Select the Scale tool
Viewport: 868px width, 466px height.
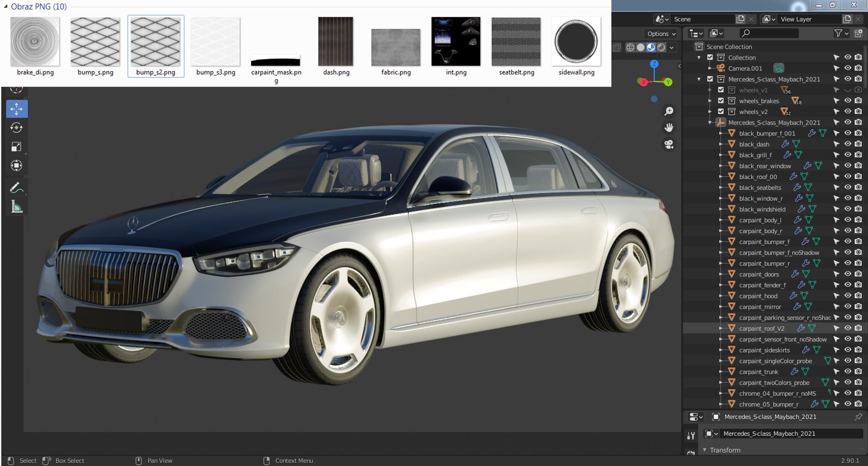point(17,147)
